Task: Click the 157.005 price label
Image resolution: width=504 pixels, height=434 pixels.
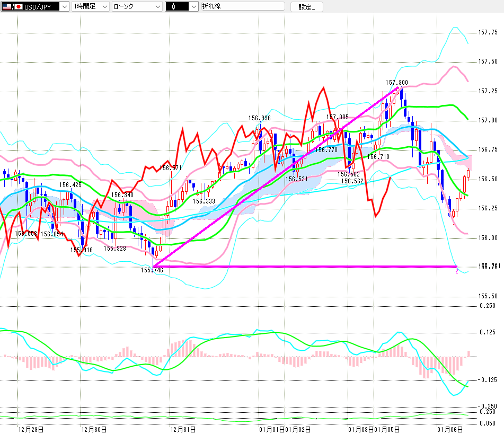Action: (338, 117)
